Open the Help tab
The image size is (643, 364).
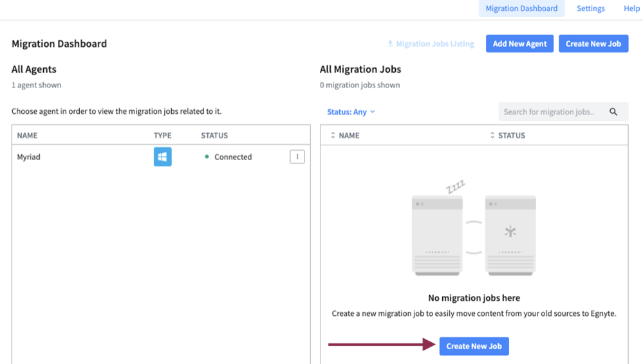click(631, 8)
